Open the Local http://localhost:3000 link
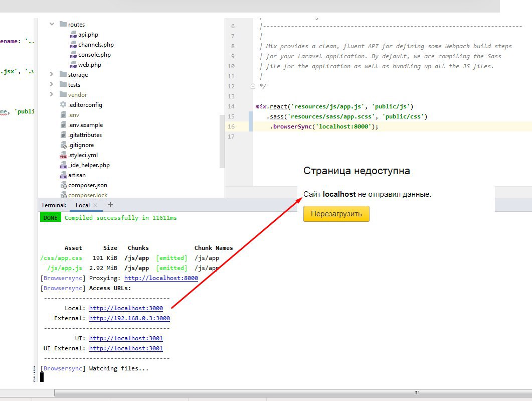532x401 pixels. point(126,308)
